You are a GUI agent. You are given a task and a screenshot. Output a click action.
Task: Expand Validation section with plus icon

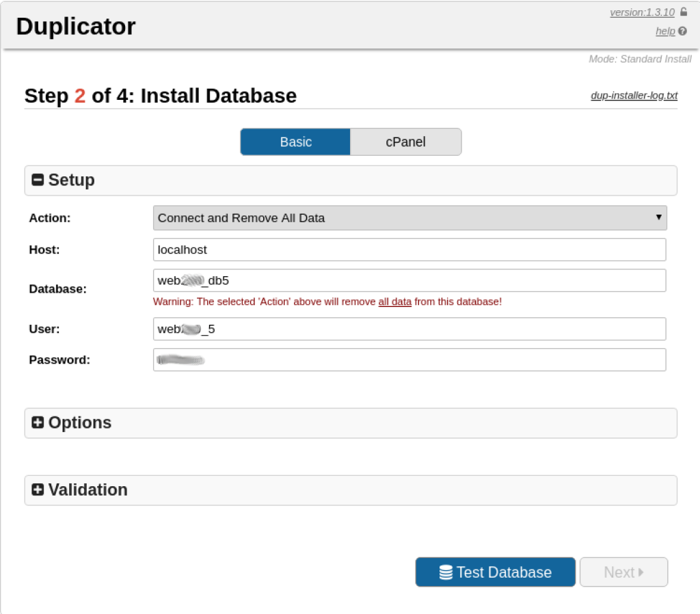pyautogui.click(x=38, y=490)
